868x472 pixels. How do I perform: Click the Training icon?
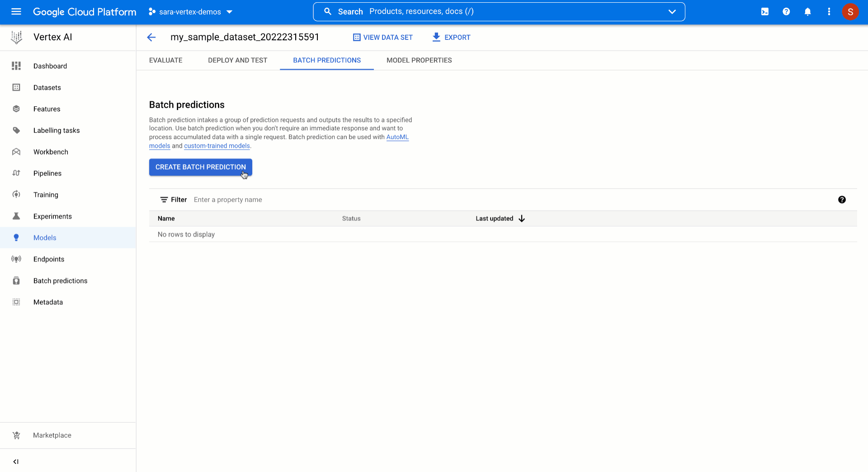16,195
